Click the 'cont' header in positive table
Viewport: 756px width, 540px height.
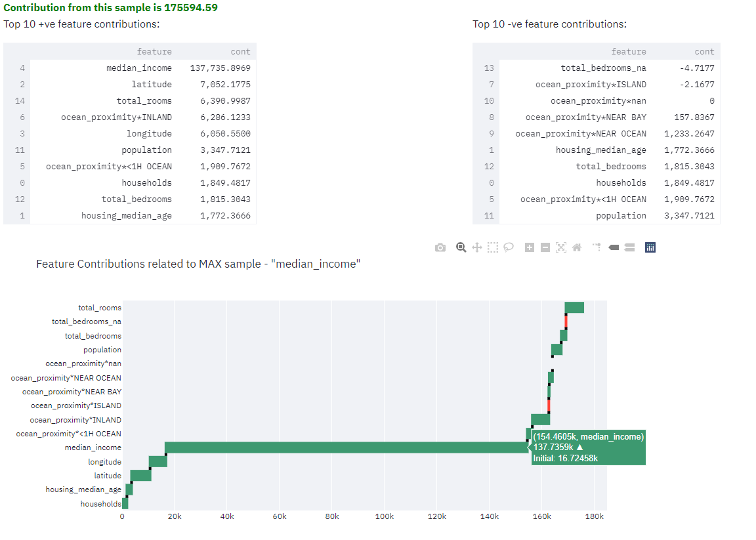click(x=240, y=52)
